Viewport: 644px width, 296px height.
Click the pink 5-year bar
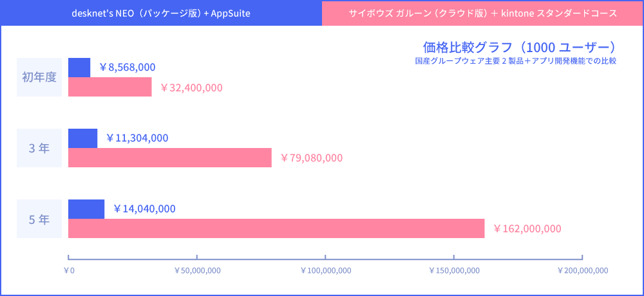coord(276,228)
